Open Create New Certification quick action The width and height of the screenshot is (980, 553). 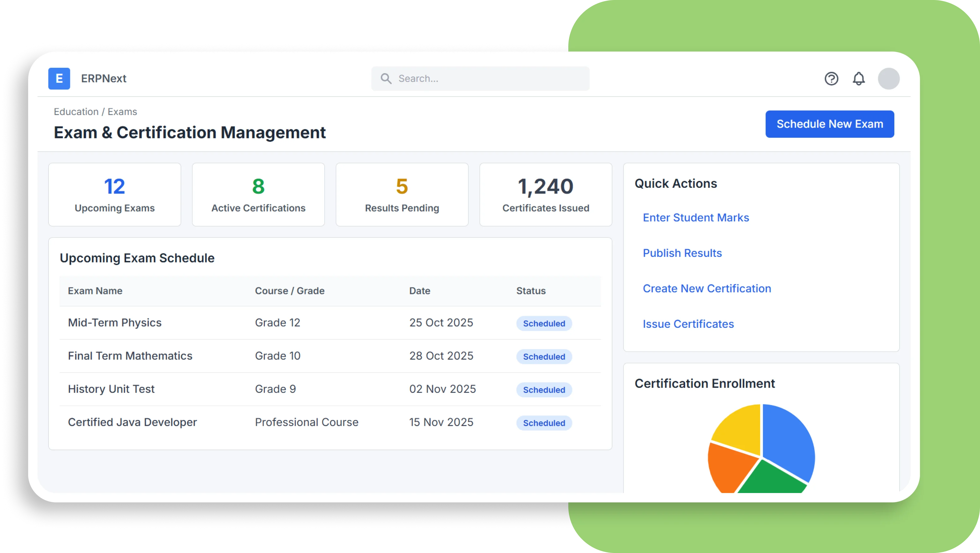click(x=707, y=288)
